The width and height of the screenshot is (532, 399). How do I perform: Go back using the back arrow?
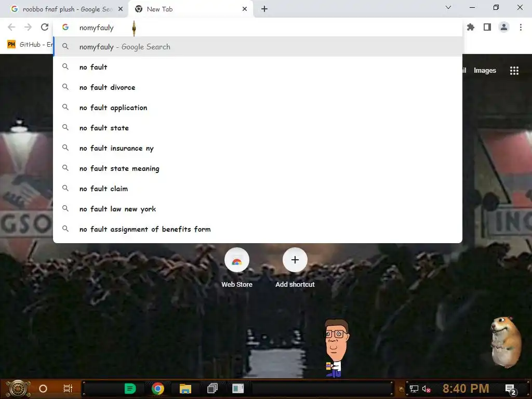tap(11, 27)
